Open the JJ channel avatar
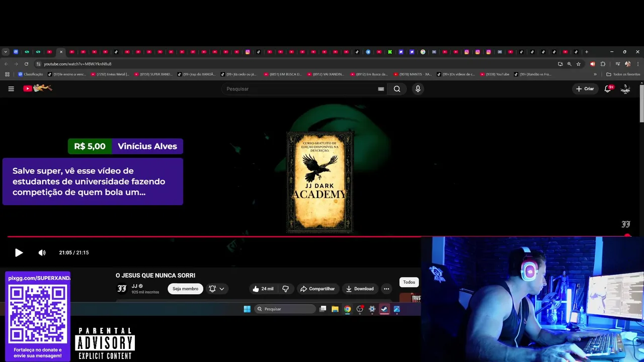The width and height of the screenshot is (644, 362). (x=122, y=289)
